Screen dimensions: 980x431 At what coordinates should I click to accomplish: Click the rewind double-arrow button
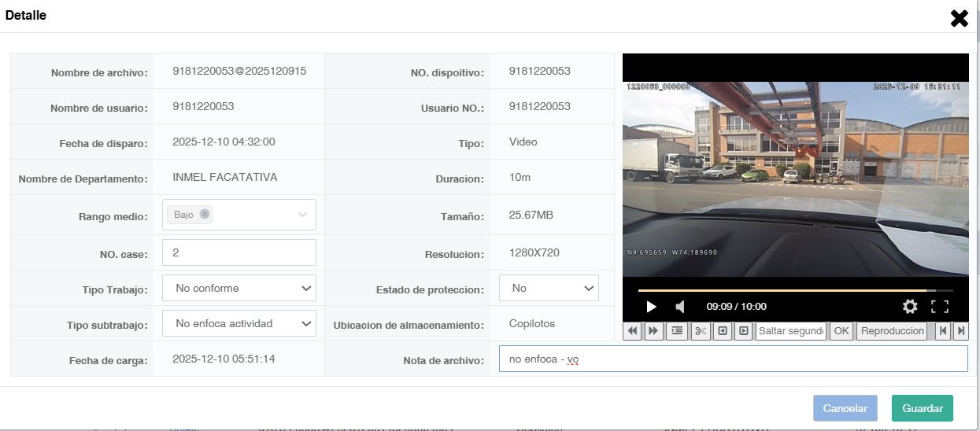pos(632,331)
